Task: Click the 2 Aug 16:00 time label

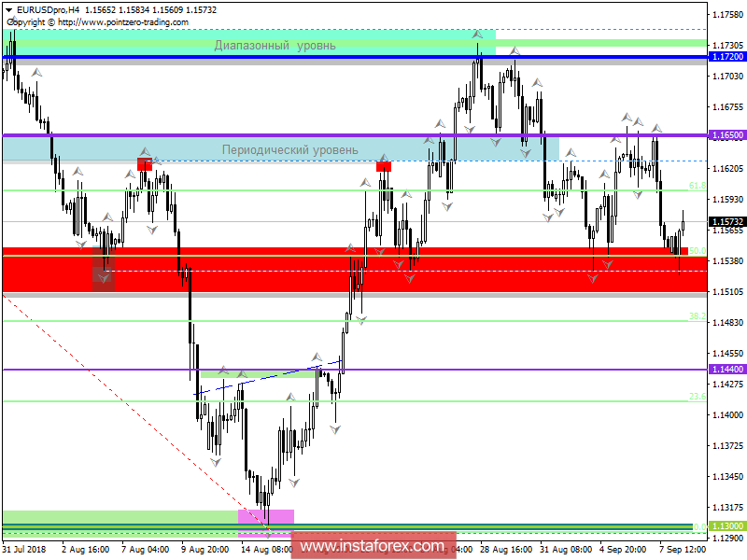Action: tap(86, 549)
